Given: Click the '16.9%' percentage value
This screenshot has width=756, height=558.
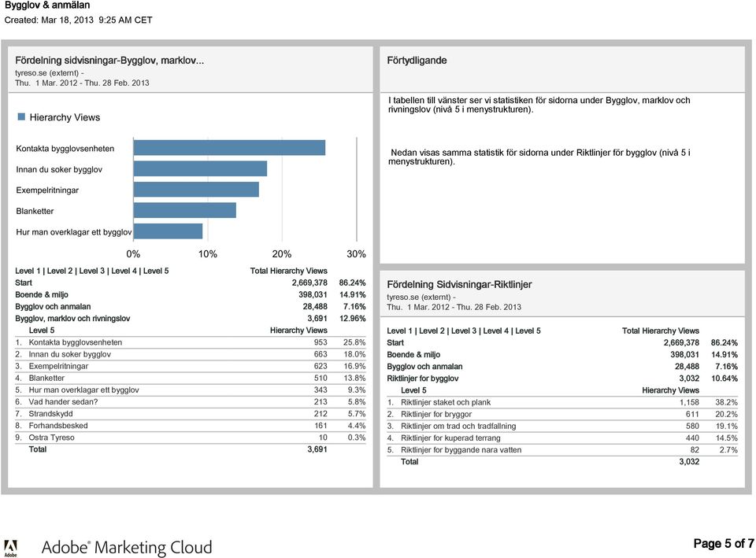Looking at the screenshot, I should 354,366.
